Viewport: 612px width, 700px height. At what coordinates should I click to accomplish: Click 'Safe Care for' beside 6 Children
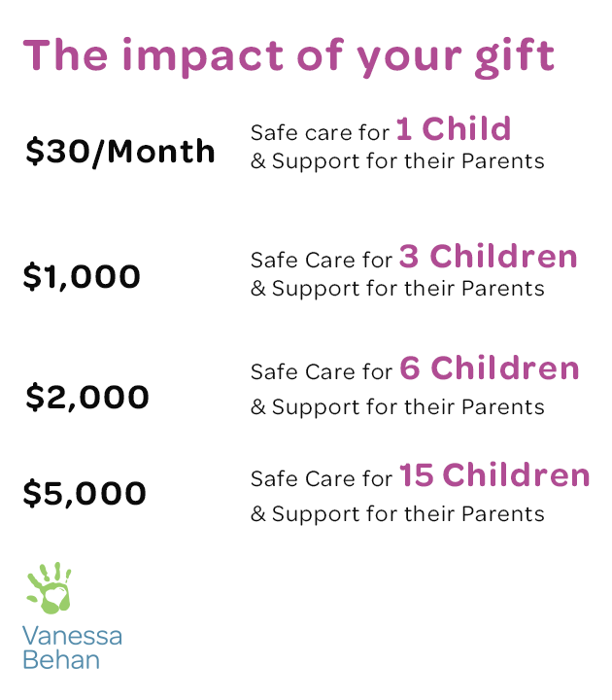point(322,371)
